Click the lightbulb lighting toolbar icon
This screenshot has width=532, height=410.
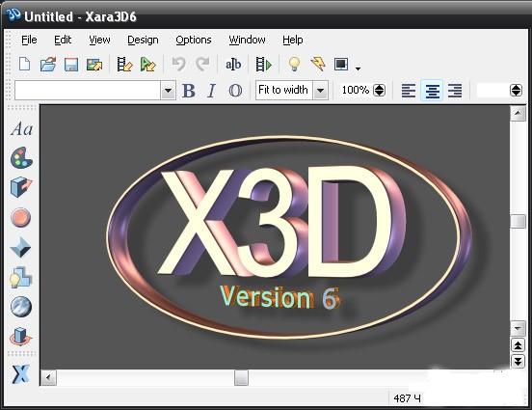click(294, 64)
